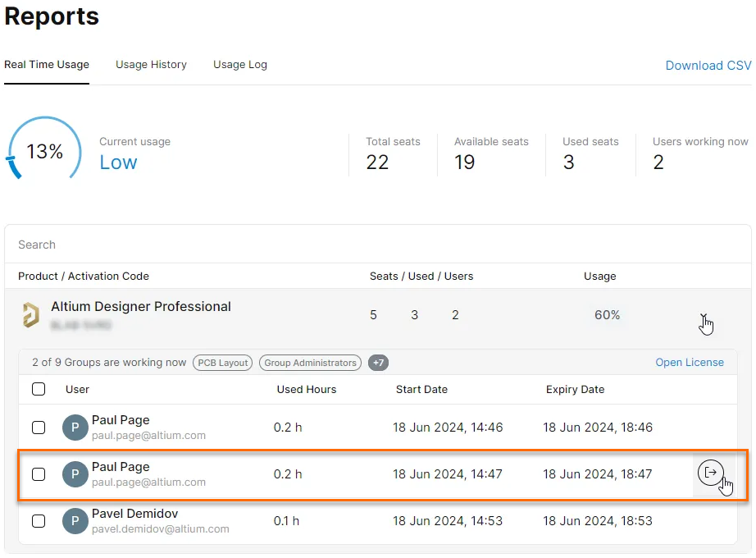The height and width of the screenshot is (558, 756).
Task: Click Pavel Demidov's avatar icon
Action: pyautogui.click(x=75, y=521)
